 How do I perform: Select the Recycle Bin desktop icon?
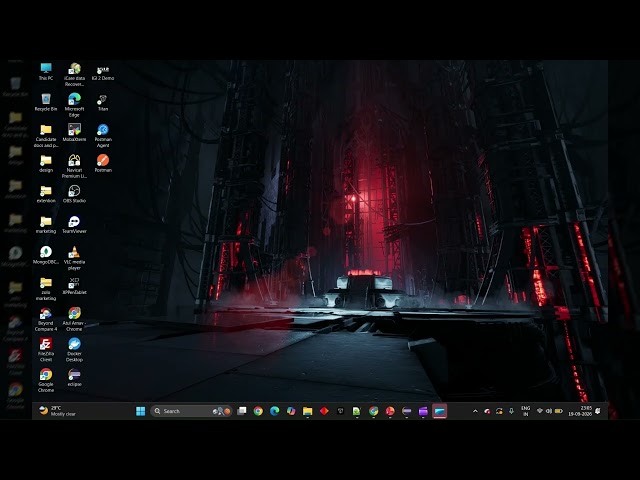click(46, 102)
